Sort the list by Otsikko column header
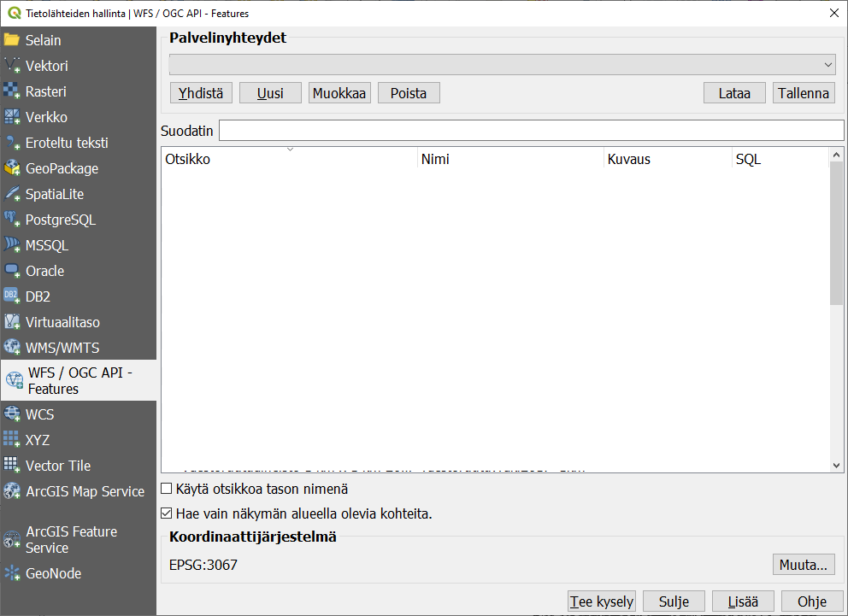 [x=290, y=160]
